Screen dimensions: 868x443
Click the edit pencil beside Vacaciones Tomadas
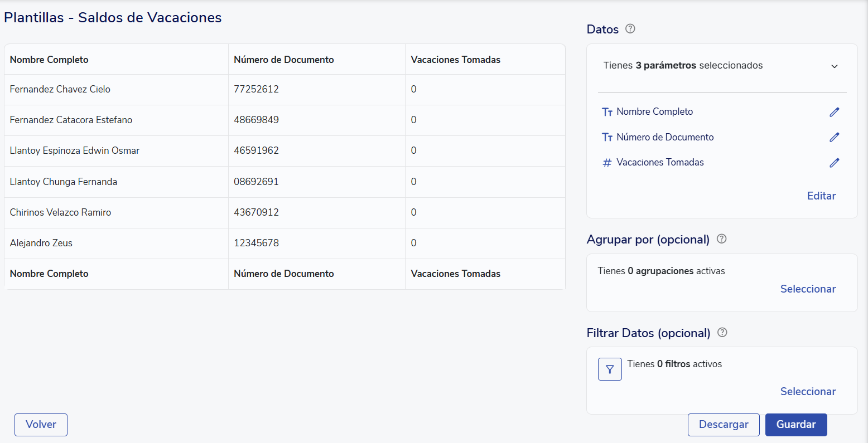[834, 163]
